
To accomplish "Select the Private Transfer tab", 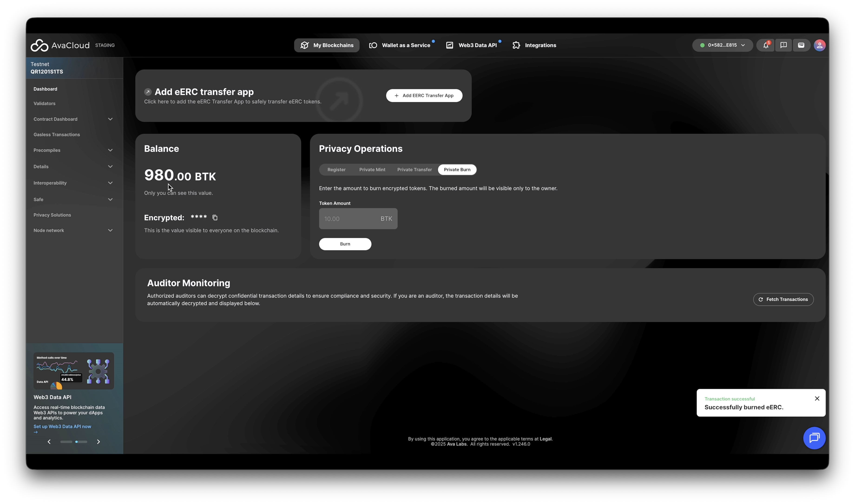I will click(x=414, y=170).
